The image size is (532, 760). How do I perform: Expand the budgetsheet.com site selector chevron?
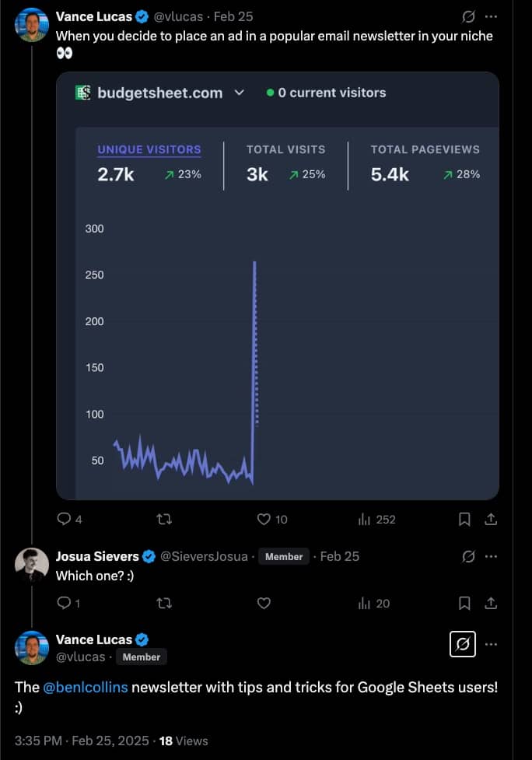pos(240,93)
